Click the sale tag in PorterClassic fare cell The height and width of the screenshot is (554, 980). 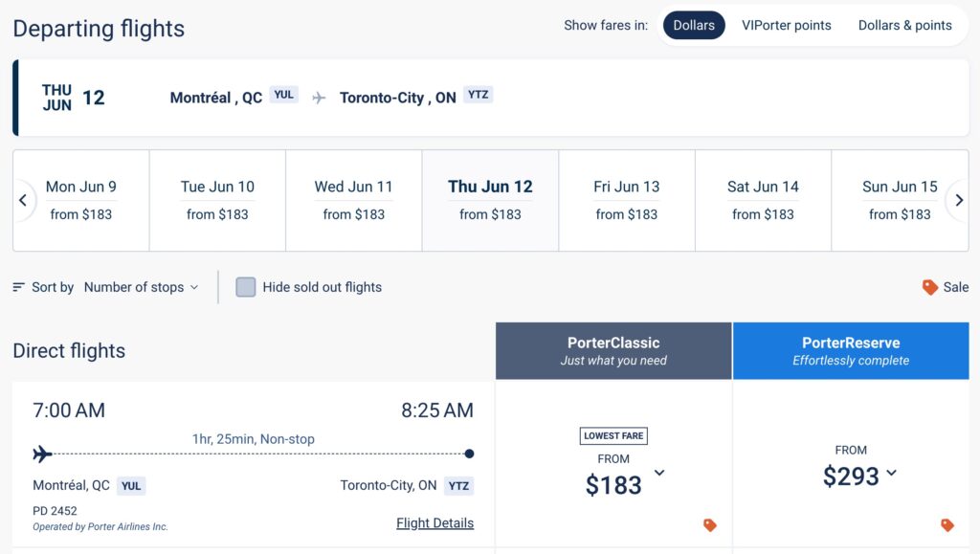point(709,525)
